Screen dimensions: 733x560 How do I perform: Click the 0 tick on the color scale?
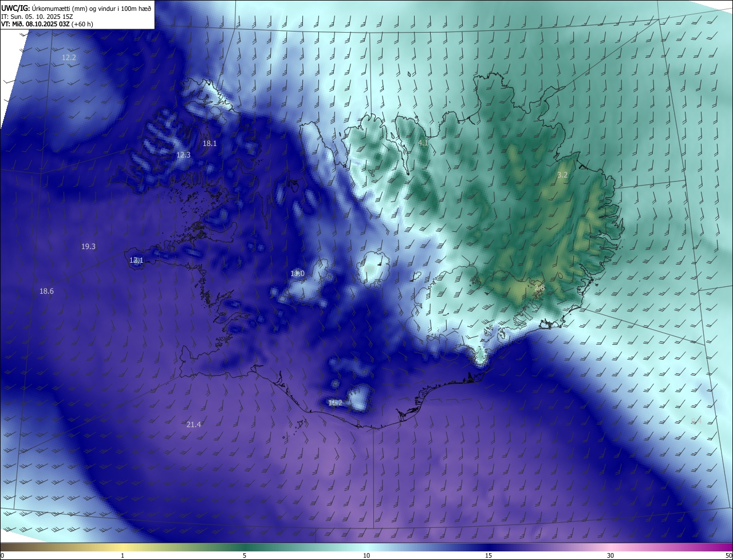pyautogui.click(x=2, y=555)
